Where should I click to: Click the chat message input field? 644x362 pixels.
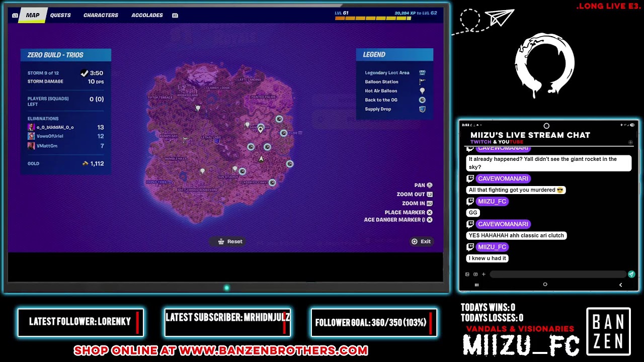[557, 275]
